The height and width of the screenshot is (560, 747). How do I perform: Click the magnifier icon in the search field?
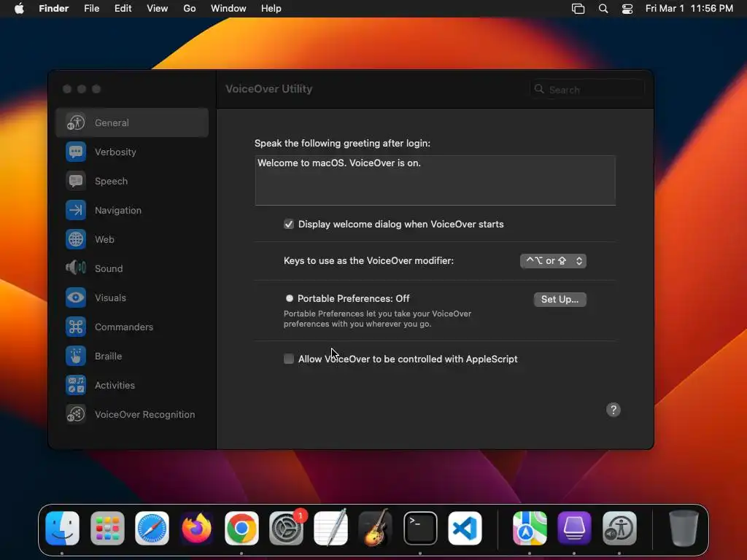point(539,89)
